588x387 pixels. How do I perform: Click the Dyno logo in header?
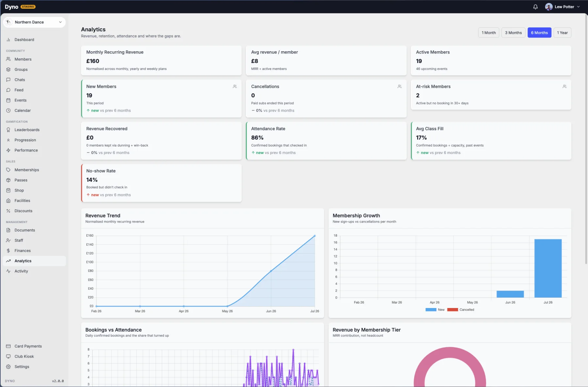pos(11,7)
